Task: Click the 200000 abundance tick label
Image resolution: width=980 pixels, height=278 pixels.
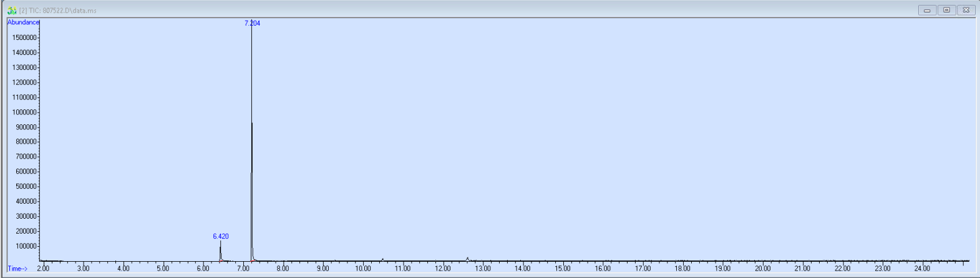Action: pos(26,231)
